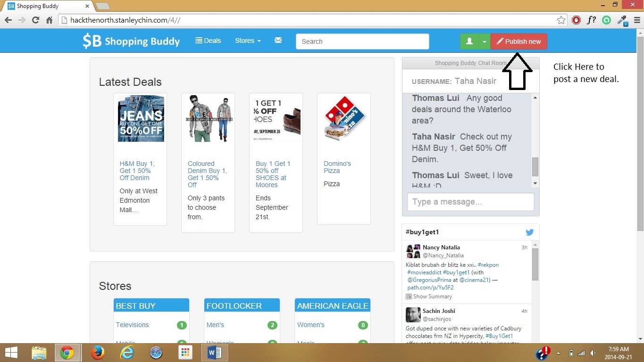
Task: Open the Twitter bird icon
Action: click(x=530, y=232)
